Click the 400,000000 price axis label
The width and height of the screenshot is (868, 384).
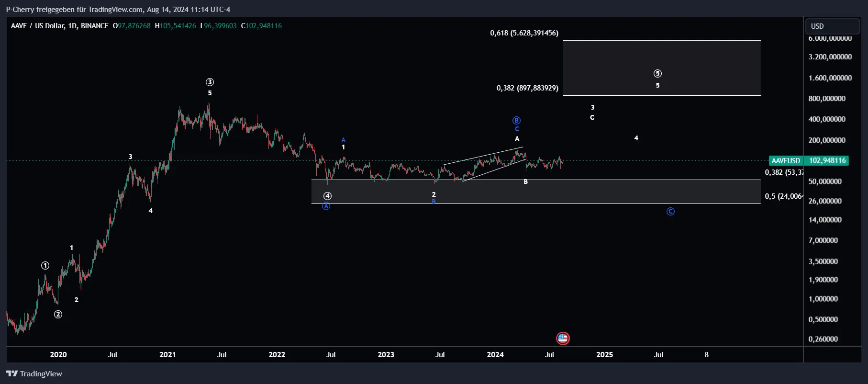point(827,119)
